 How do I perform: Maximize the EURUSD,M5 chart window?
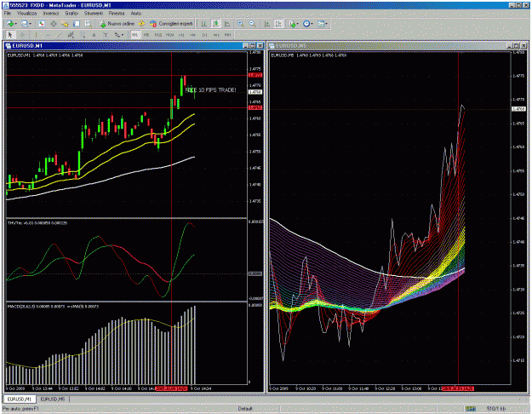[517, 45]
